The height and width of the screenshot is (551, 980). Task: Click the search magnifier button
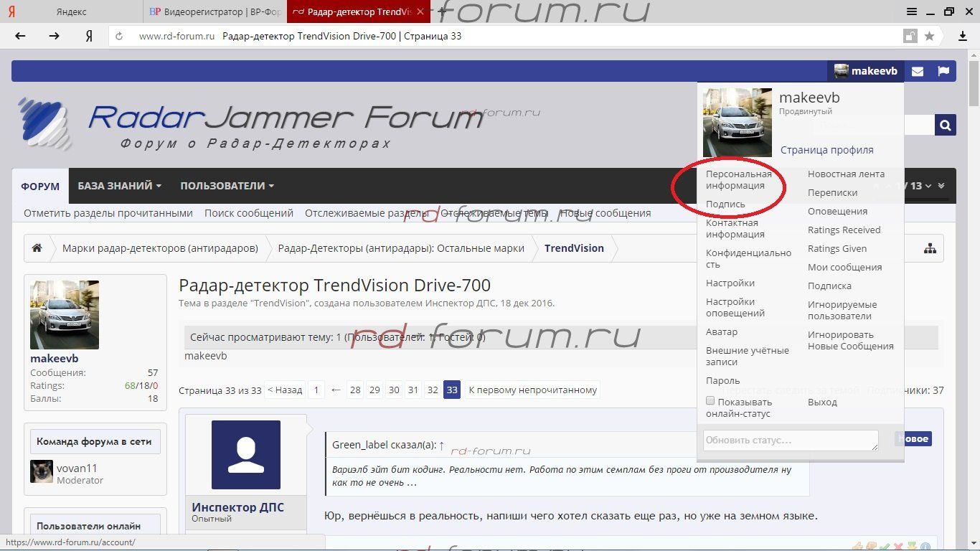(x=946, y=125)
